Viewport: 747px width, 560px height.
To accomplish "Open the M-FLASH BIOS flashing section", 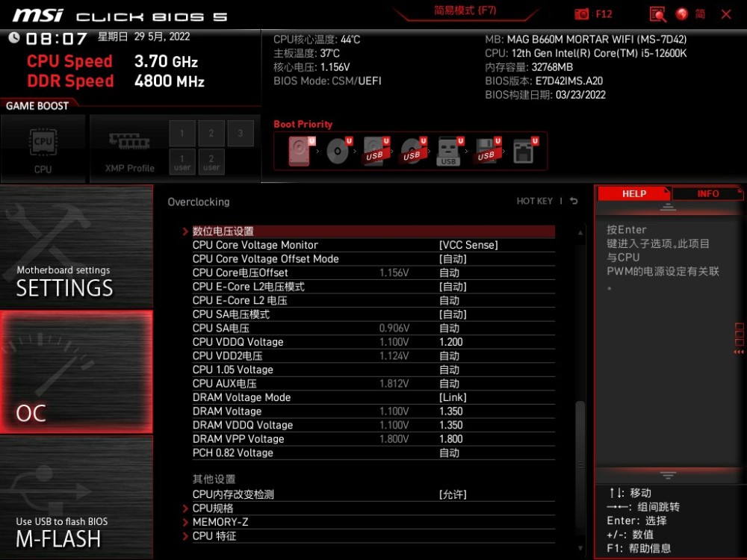I will pyautogui.click(x=76, y=497).
